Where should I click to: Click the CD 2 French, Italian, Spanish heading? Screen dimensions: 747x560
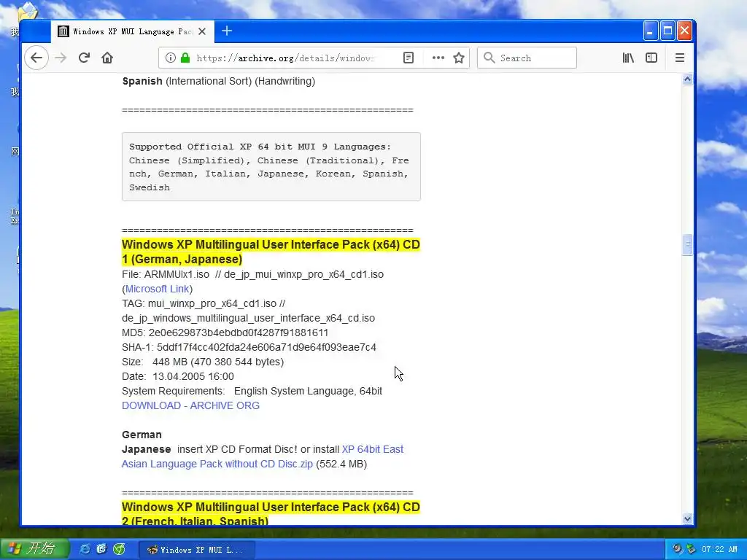pyautogui.click(x=271, y=513)
